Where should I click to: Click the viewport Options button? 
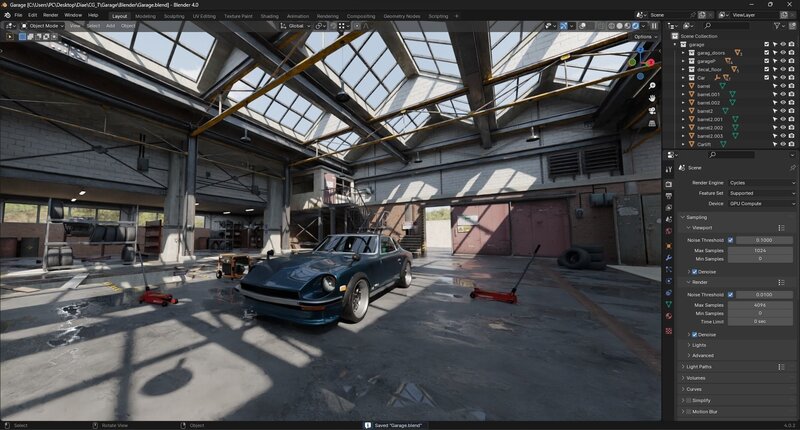coord(644,36)
